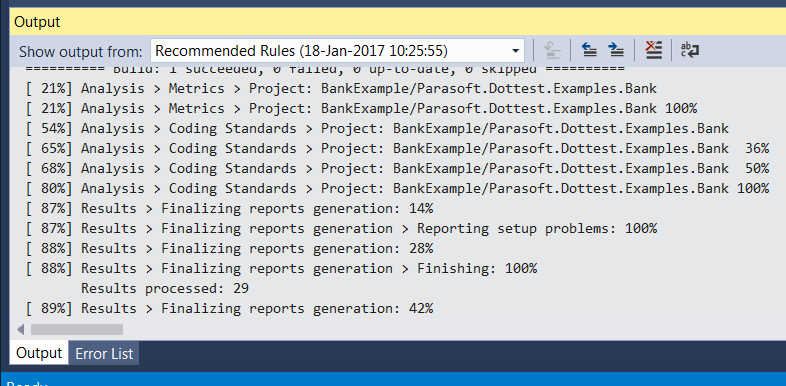Screen dimensions: 786x386
Task: Click the 'Finishing: 100%' output line
Action: [281, 269]
